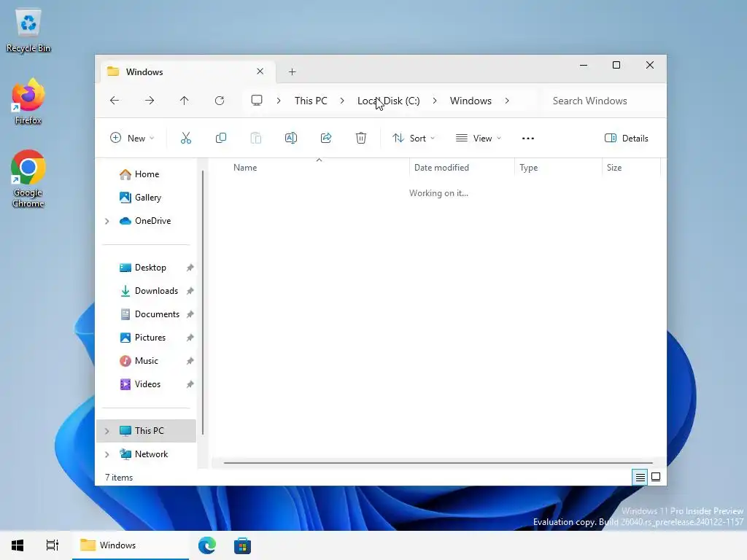Click Windows File Explorer taskbar button
This screenshot has width=747, height=560.
click(131, 545)
